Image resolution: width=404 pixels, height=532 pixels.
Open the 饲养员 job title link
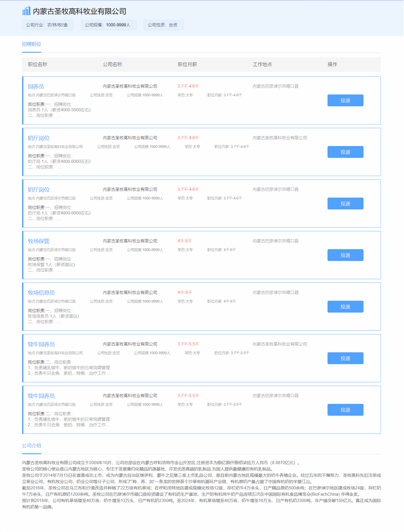click(36, 87)
